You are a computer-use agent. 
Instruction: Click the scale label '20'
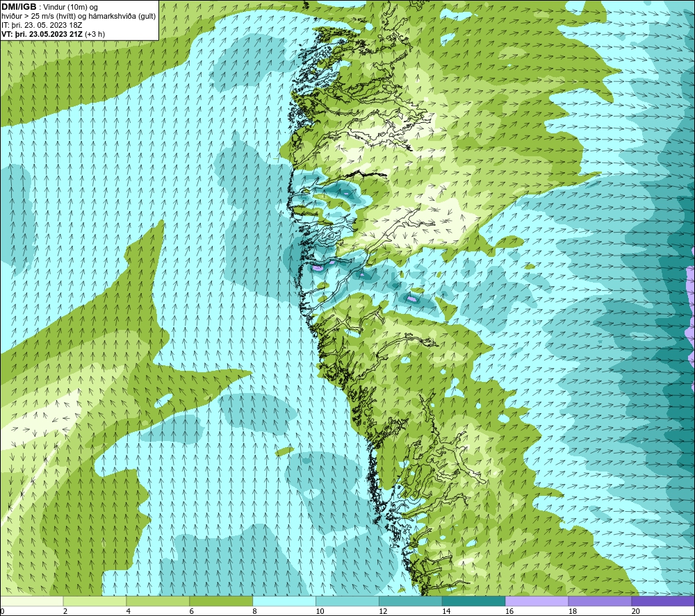[x=636, y=612]
